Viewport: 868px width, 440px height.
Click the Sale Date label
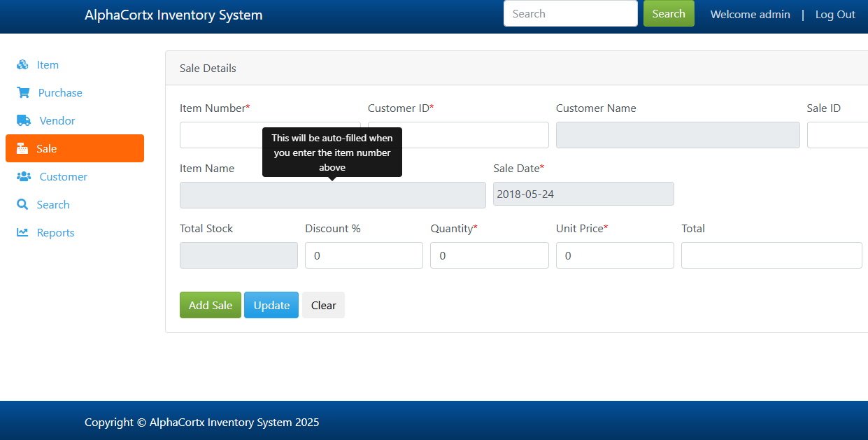[x=518, y=168]
